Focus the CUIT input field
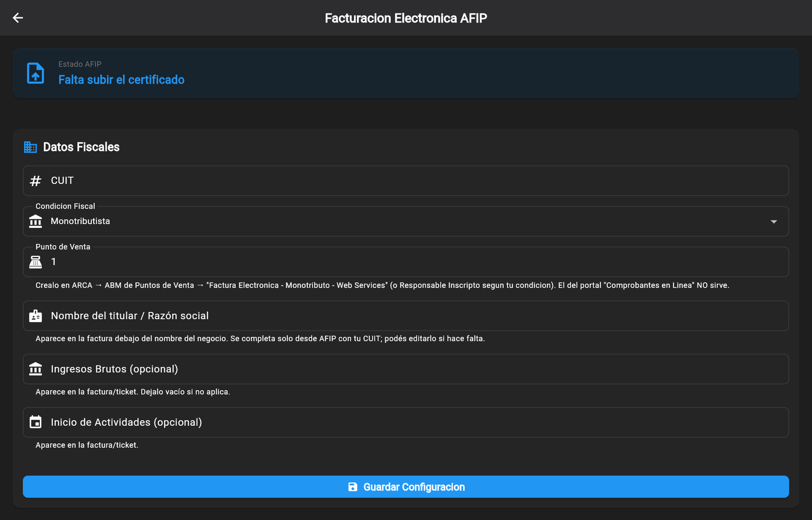The image size is (812, 520). pos(406,180)
